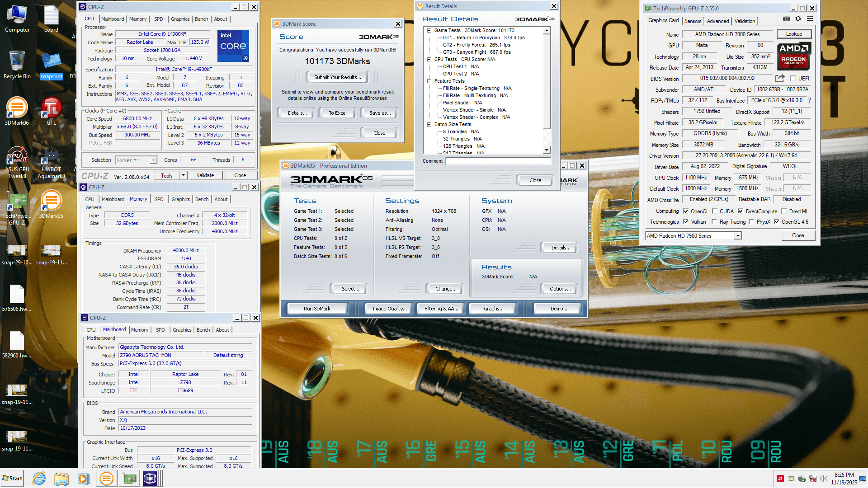Click the Run 3DMark button
The image size is (868, 488).
[317, 309]
